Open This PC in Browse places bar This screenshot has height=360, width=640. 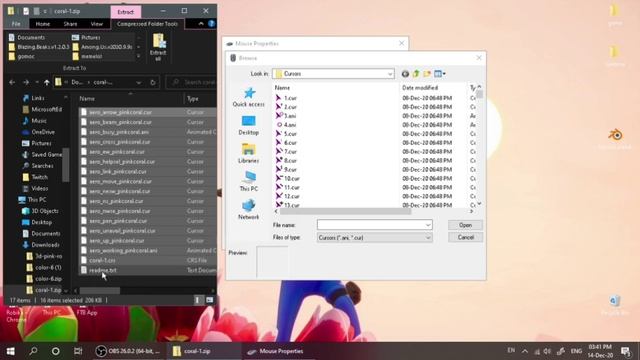pos(249,182)
